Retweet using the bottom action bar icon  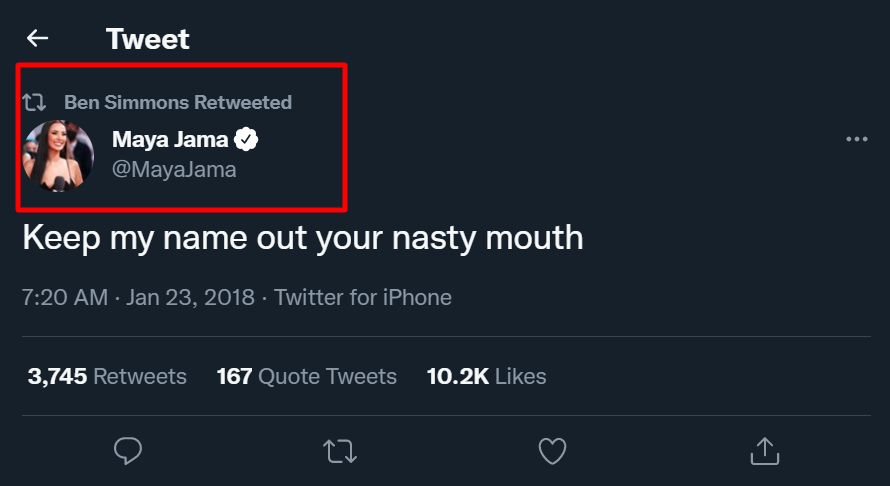(341, 451)
